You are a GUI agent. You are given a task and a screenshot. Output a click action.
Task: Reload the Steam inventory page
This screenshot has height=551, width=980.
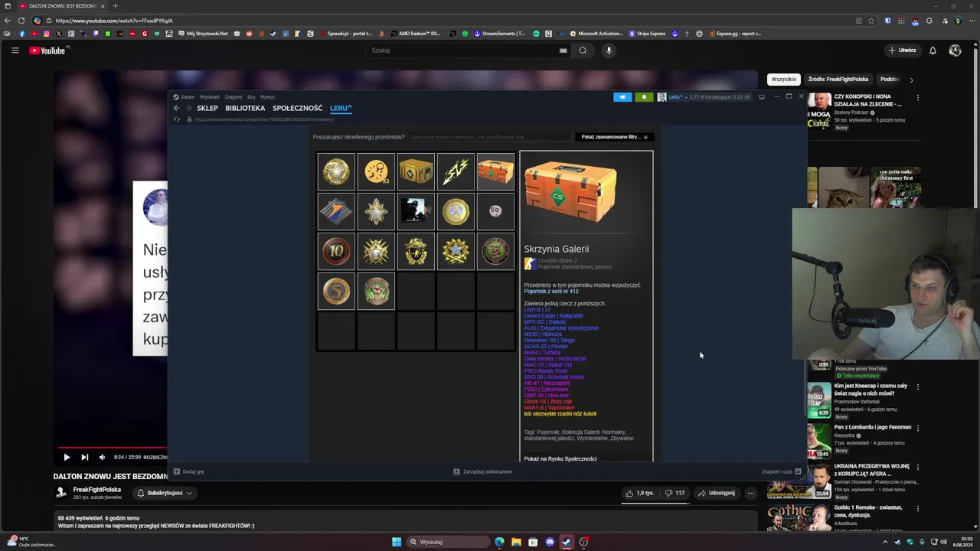coord(177,119)
